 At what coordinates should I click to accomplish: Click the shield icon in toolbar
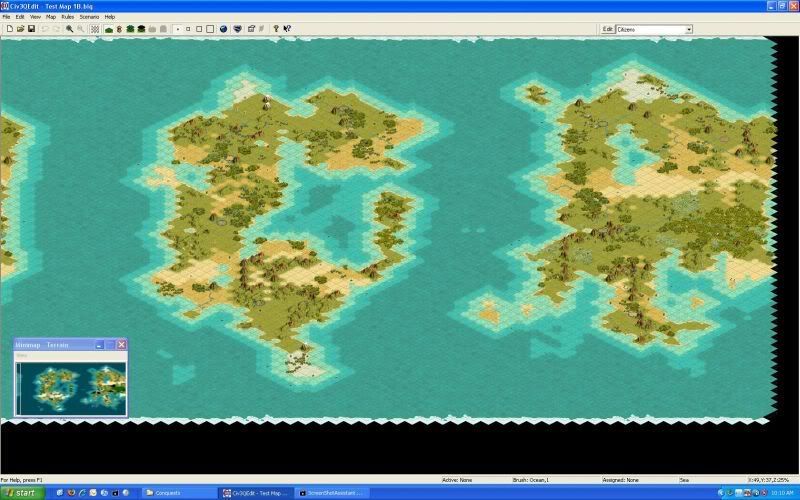tap(237, 29)
